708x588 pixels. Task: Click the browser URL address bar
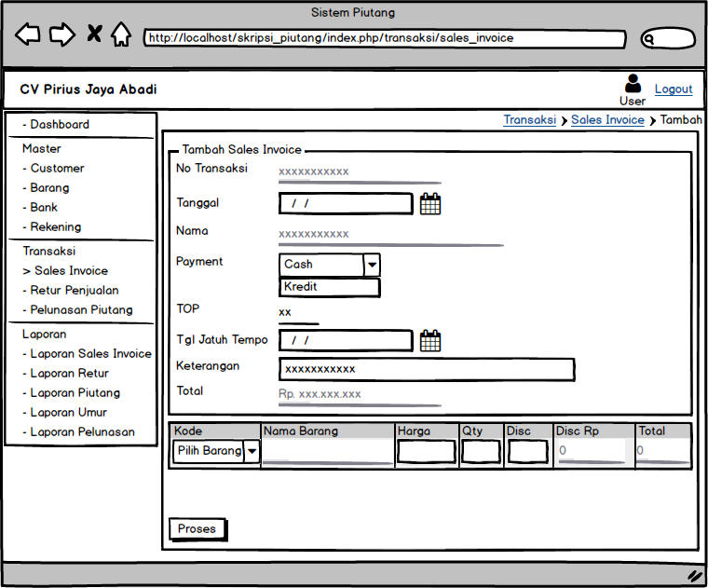coord(385,38)
